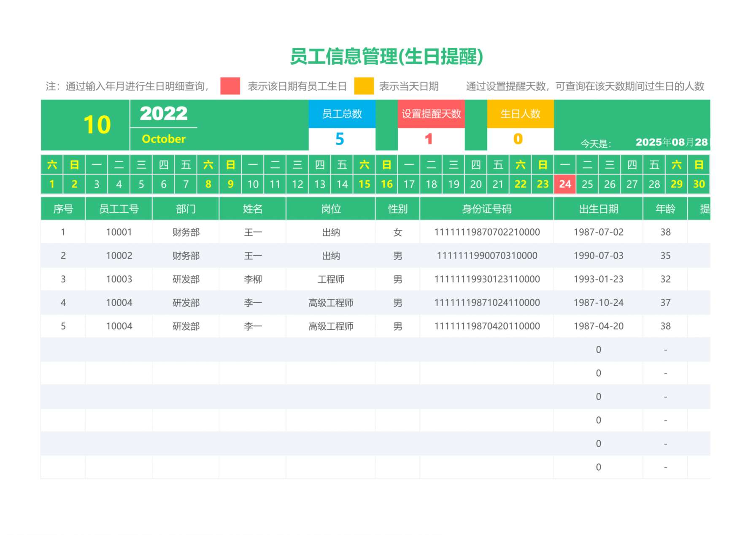Select the 部门 column header
Image resolution: width=756 pixels, height=535 pixels.
pos(186,209)
